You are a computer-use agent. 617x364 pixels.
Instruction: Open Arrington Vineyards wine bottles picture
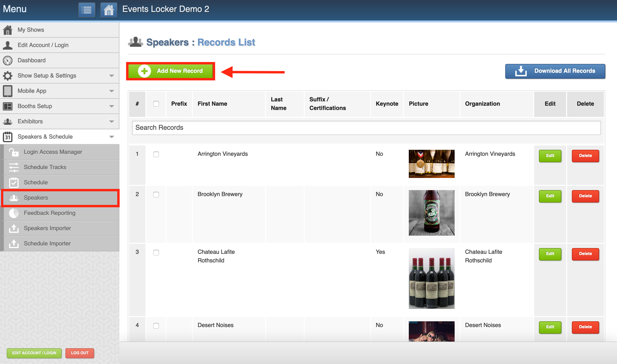pos(431,164)
